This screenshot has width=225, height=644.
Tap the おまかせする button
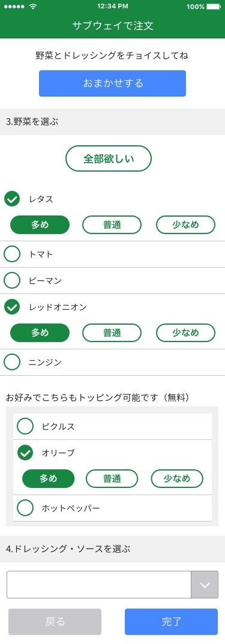(x=113, y=83)
